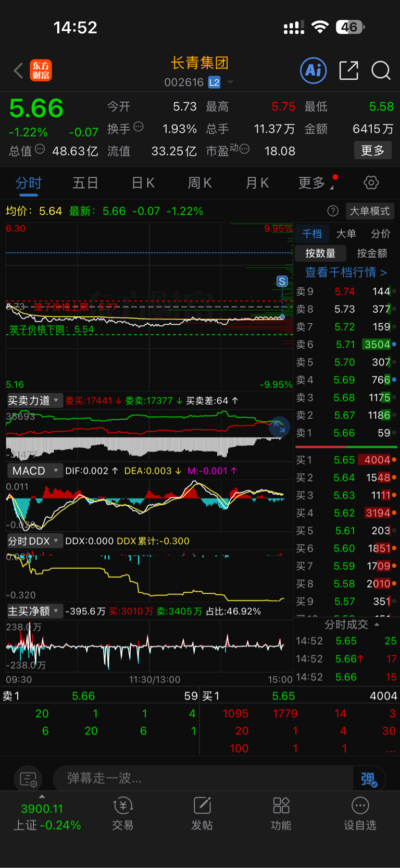Open the chart settings gear icon

[x=371, y=182]
